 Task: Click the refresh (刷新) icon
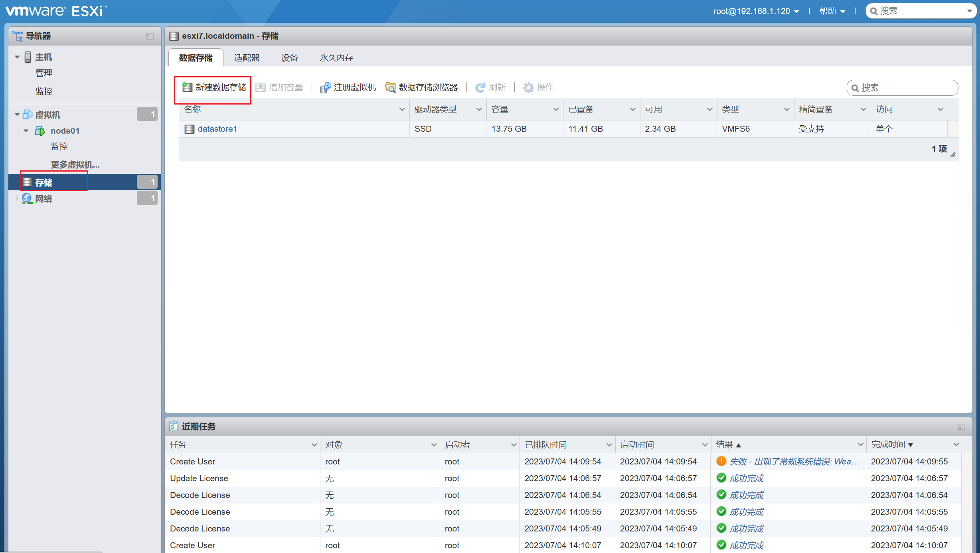pyautogui.click(x=480, y=87)
